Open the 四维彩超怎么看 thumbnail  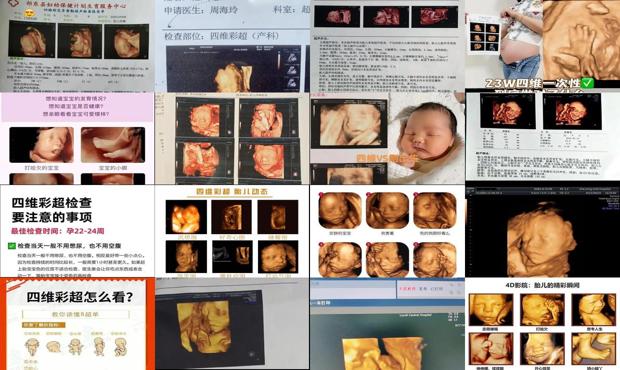(77, 324)
